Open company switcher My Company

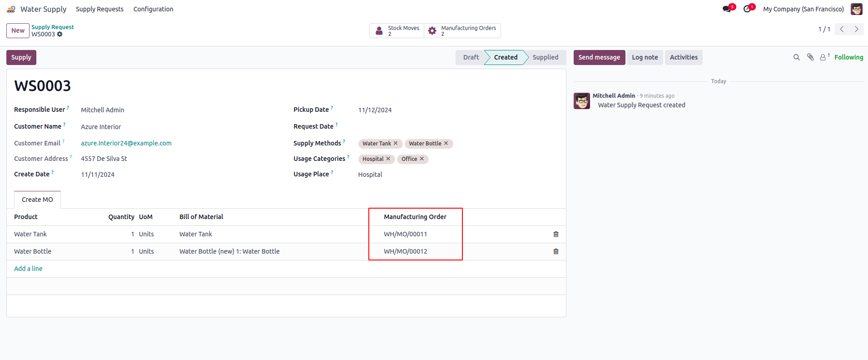pyautogui.click(x=803, y=9)
